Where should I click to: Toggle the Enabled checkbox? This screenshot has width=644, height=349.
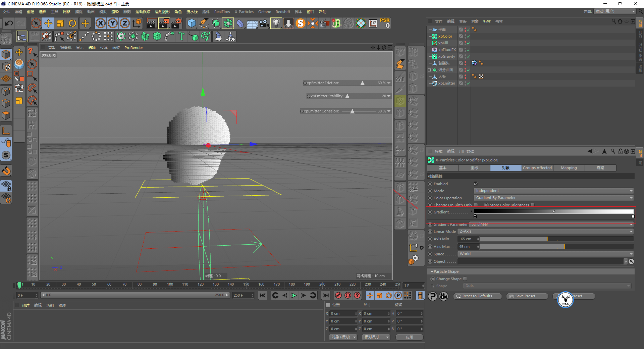476,184
